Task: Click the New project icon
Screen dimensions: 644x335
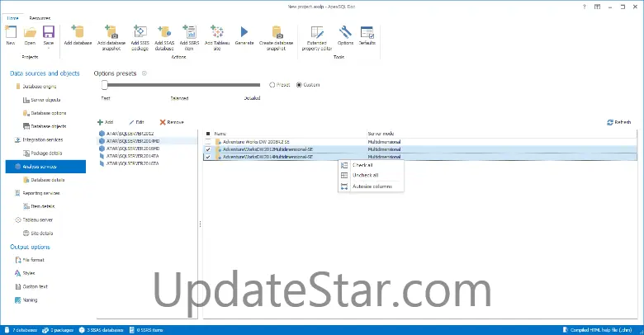Action: 11,32
